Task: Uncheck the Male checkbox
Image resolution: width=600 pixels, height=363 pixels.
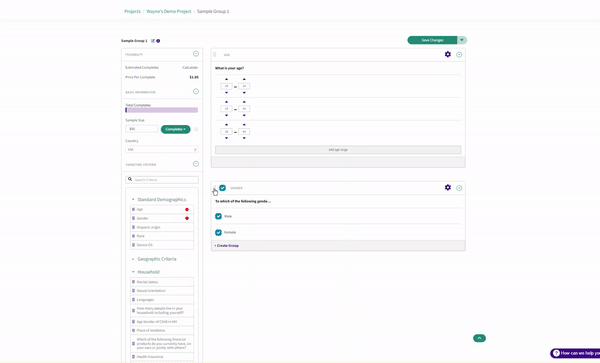Action: pyautogui.click(x=218, y=216)
